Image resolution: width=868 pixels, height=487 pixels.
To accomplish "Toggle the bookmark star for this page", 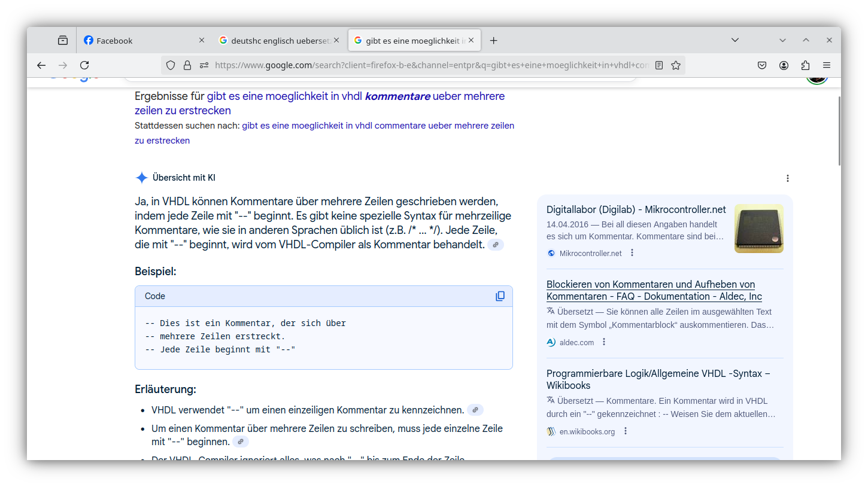I will 675,65.
